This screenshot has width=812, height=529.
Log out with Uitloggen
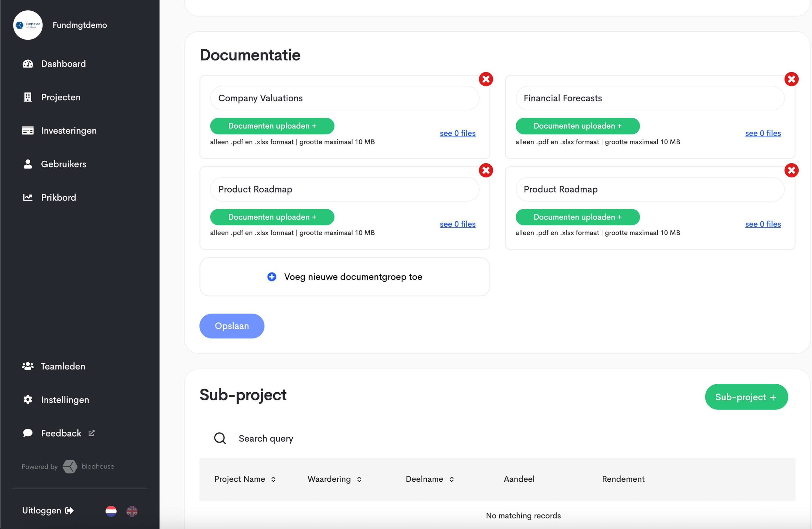48,510
